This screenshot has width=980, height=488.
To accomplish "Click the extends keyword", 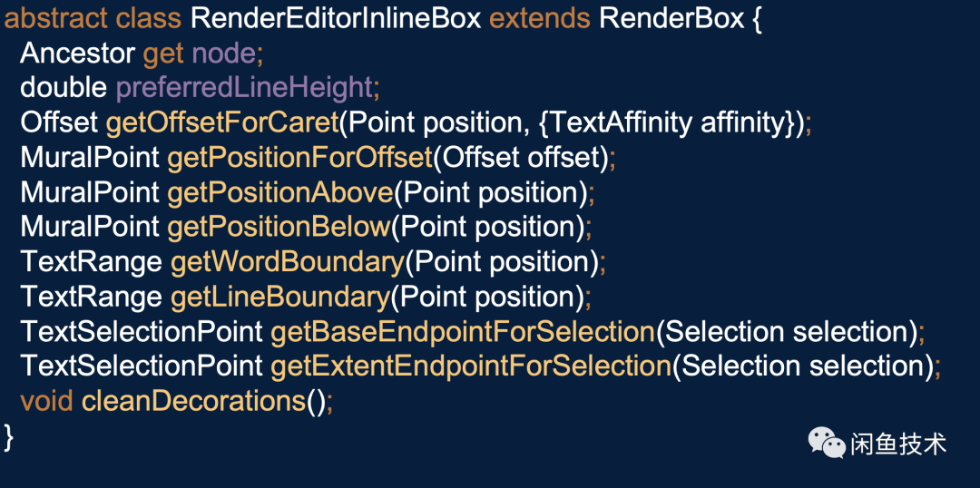I will point(539,19).
